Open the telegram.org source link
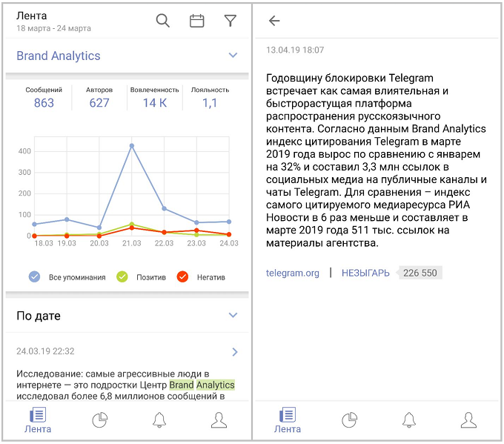504x444 pixels. coord(293,273)
